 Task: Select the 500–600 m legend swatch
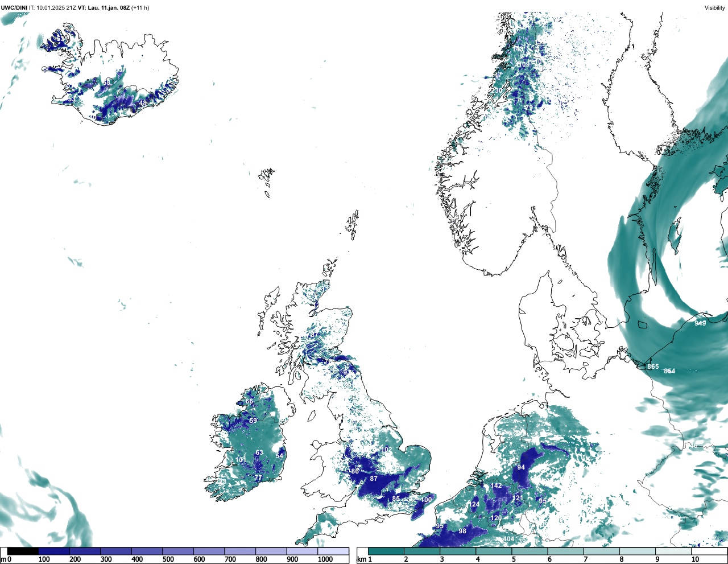(178, 551)
